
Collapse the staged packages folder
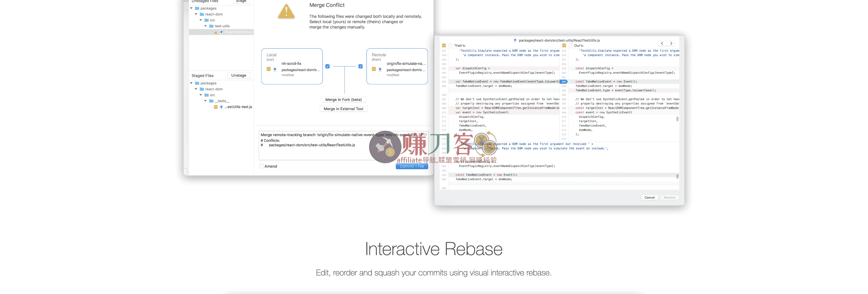click(x=191, y=83)
